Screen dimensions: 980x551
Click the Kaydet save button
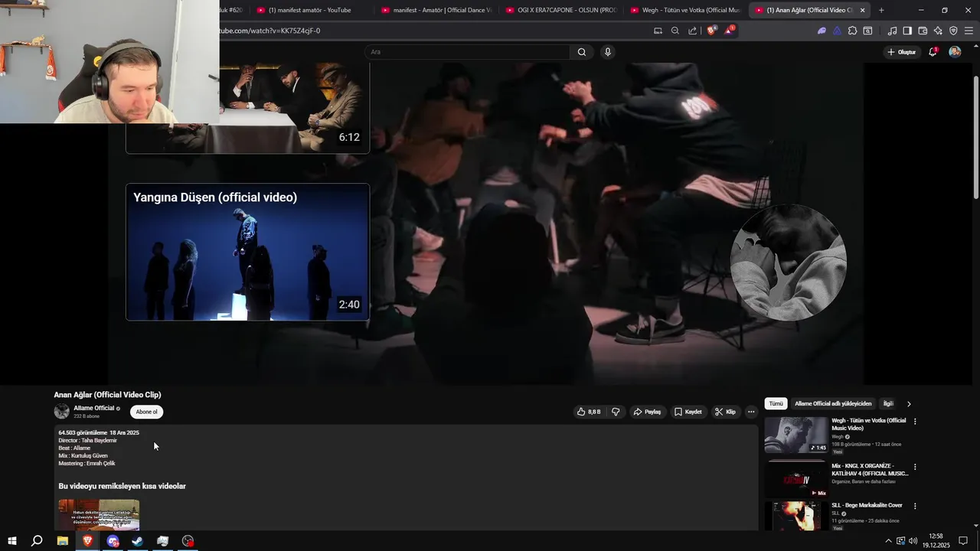point(688,412)
